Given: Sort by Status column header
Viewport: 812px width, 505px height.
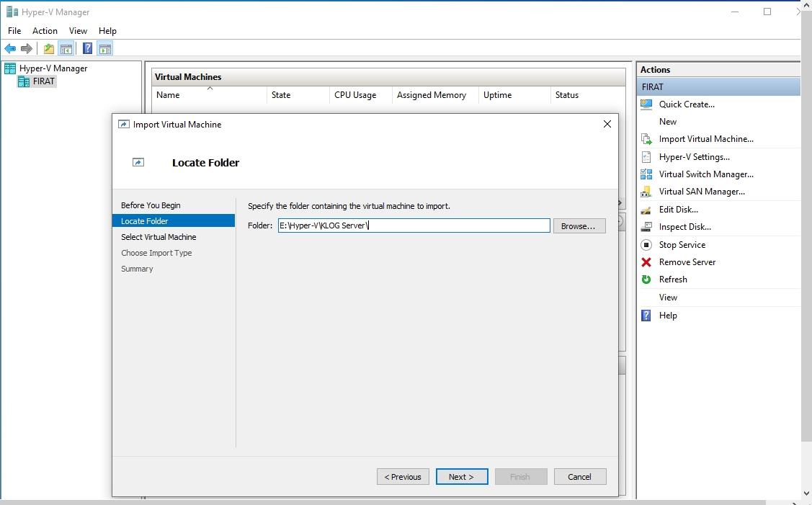Looking at the screenshot, I should click(588, 95).
